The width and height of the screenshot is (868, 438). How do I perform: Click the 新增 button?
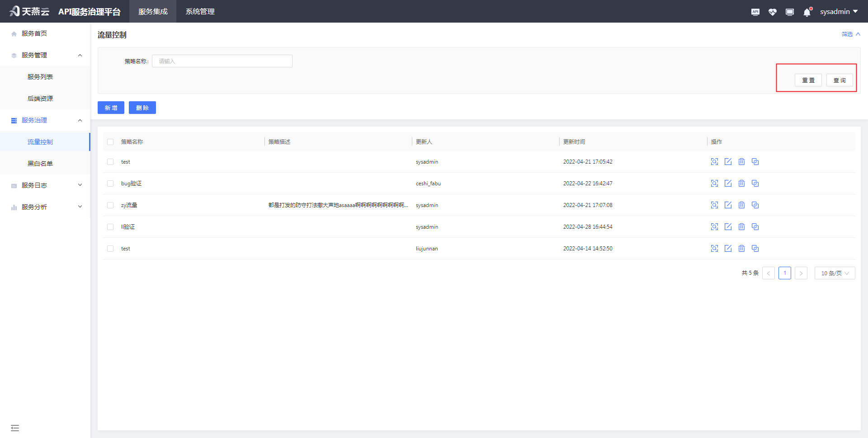pos(111,108)
